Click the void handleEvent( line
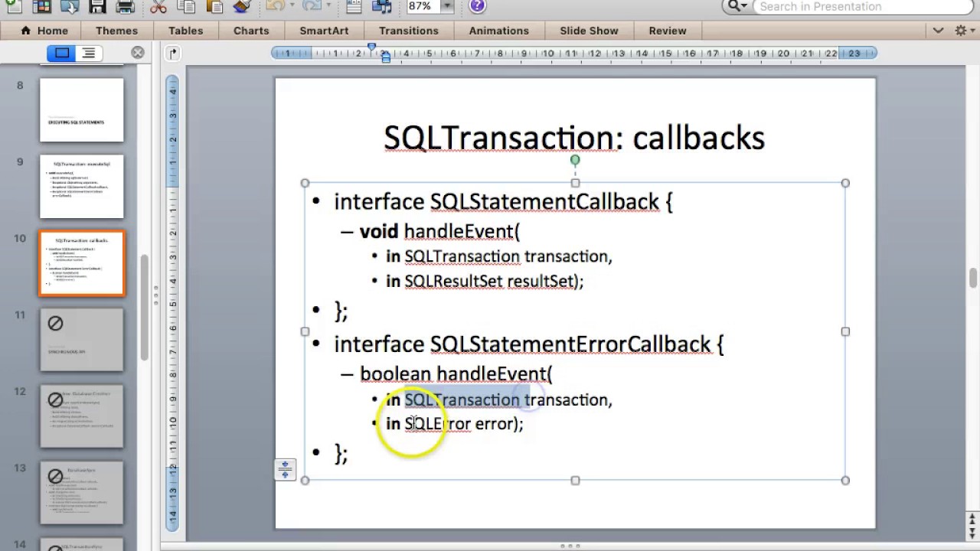980x551 pixels. tap(439, 231)
